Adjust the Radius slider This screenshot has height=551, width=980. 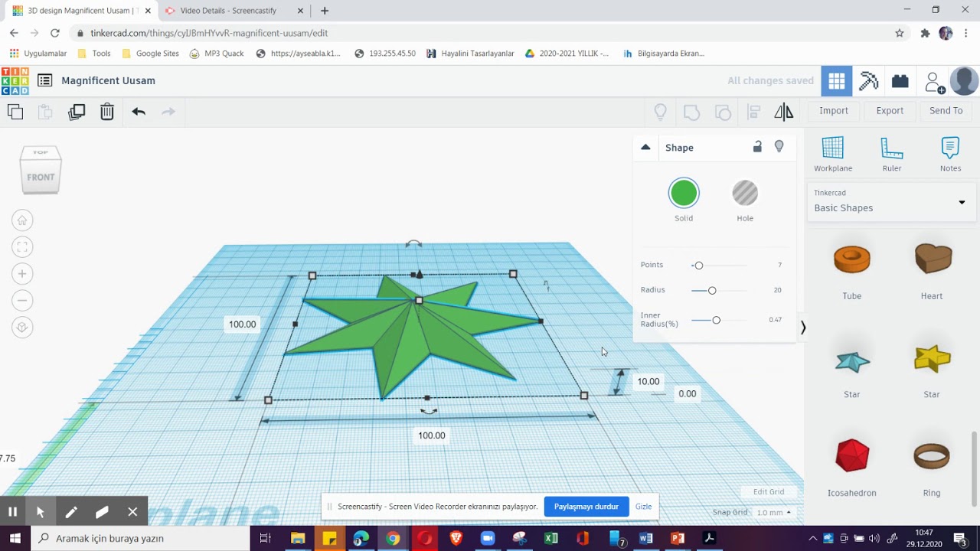coord(712,291)
